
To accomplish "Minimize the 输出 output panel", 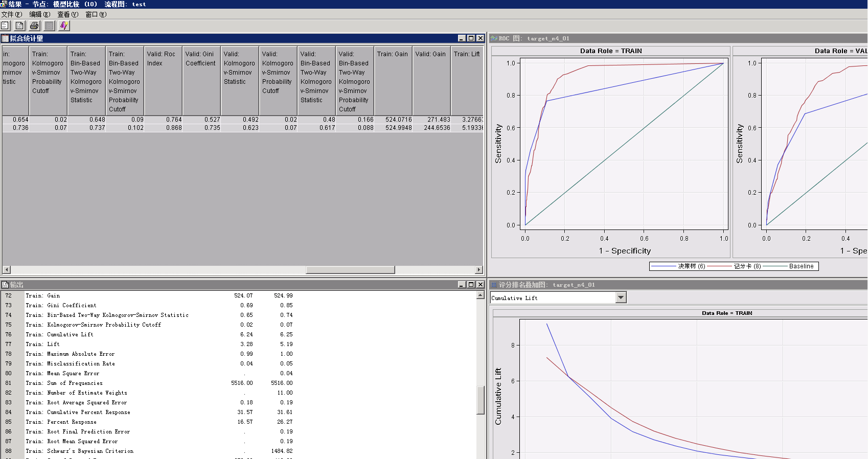I will click(462, 285).
